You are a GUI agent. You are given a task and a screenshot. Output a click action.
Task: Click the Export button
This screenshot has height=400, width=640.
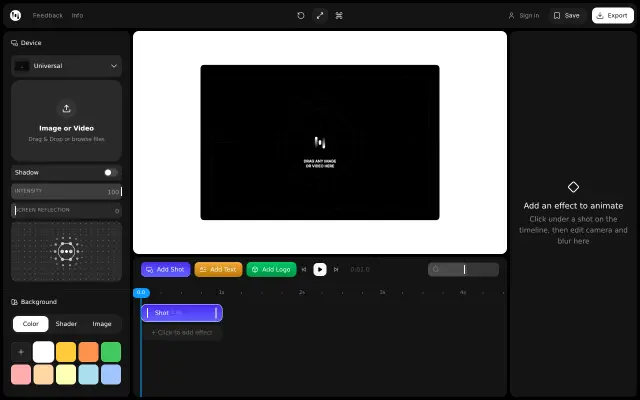click(612, 16)
